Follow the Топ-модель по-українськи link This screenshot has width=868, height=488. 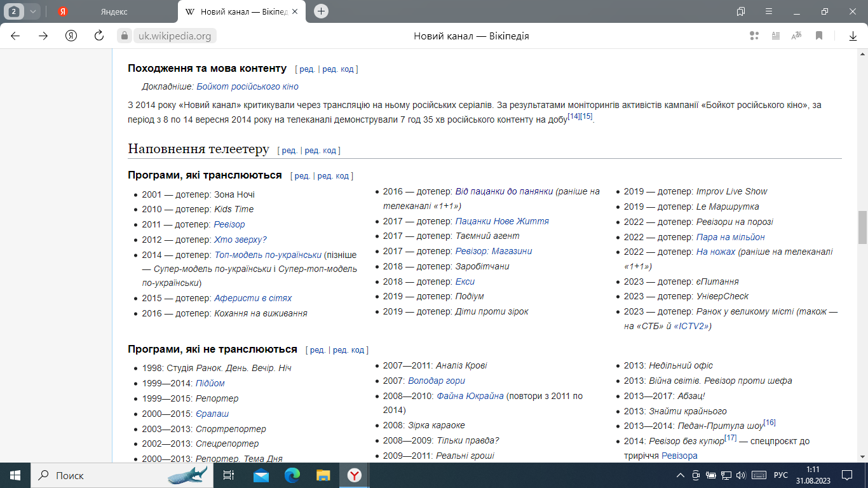click(x=268, y=255)
